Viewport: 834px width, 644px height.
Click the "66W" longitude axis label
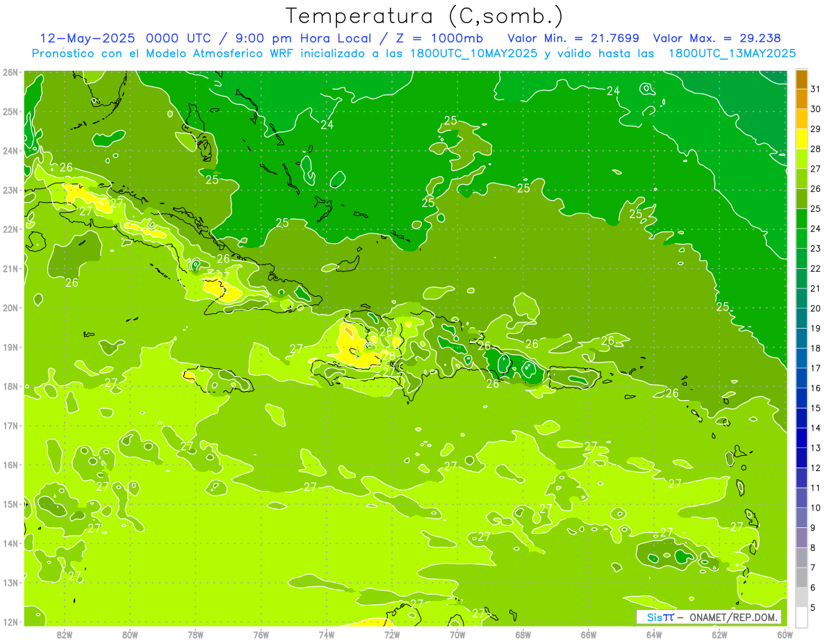coord(589,634)
